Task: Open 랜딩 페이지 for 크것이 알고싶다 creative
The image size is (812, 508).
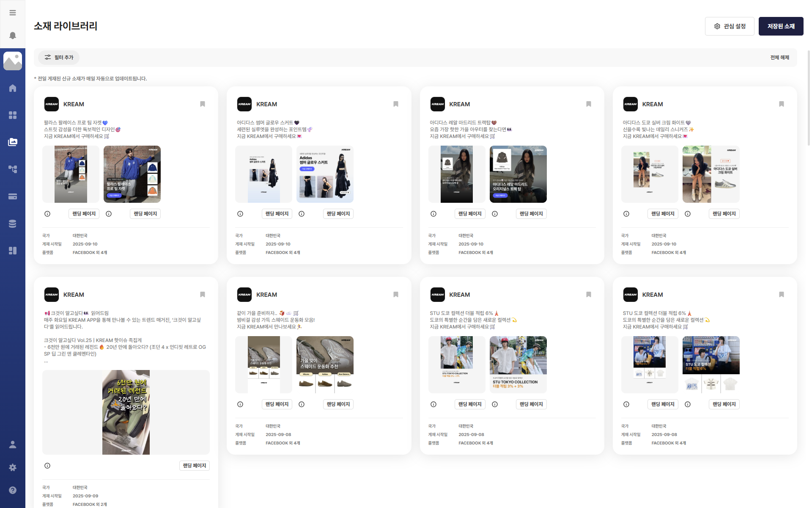Action: click(x=195, y=466)
